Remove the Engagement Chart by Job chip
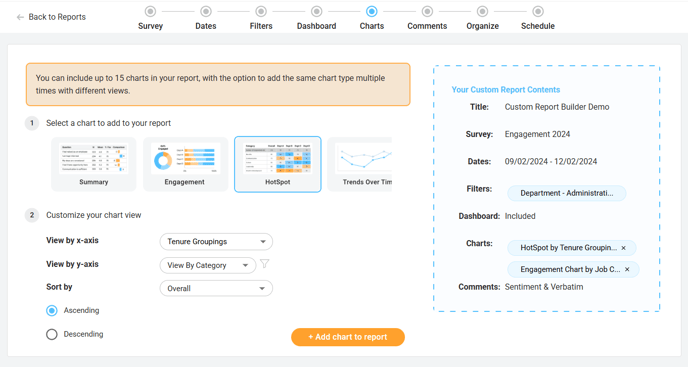 click(x=627, y=270)
